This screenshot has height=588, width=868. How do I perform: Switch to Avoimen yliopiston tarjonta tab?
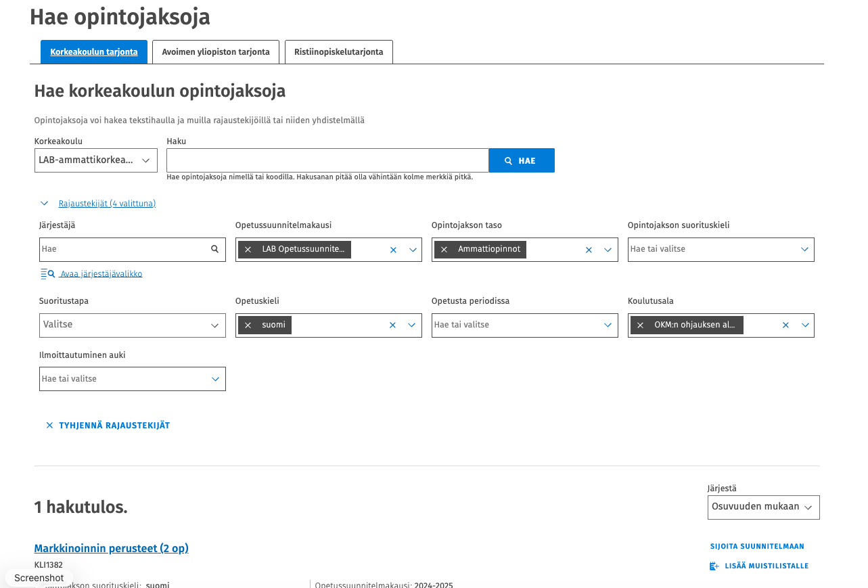(x=216, y=52)
